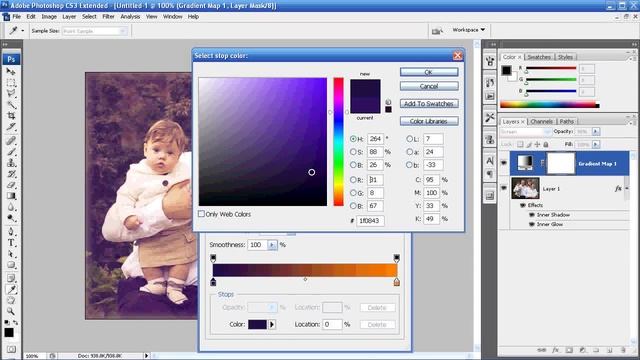Select the L lightness radio button
This screenshot has height=360, width=640.
click(x=409, y=139)
